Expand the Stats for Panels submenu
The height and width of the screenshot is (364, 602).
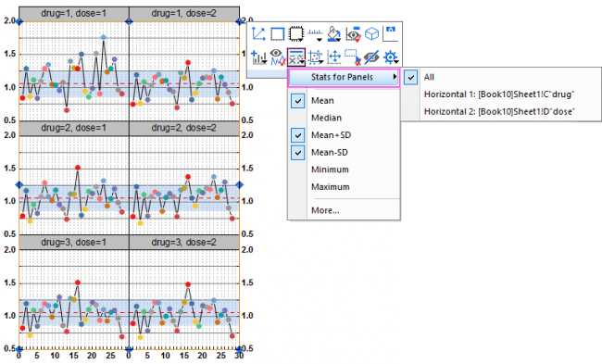pyautogui.click(x=344, y=77)
